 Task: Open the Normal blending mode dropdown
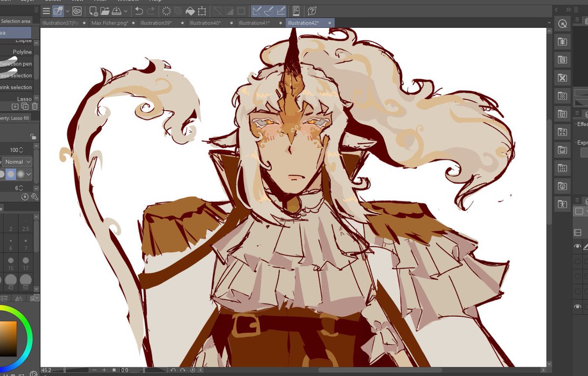(x=18, y=162)
